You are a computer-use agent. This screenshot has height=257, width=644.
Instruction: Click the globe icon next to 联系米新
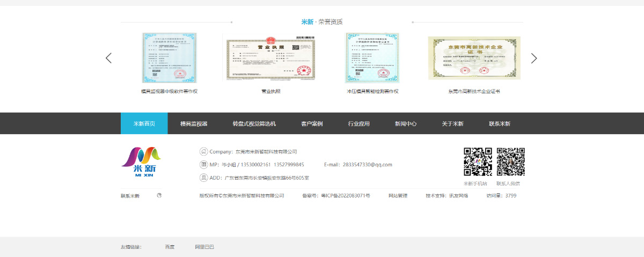[159, 195]
